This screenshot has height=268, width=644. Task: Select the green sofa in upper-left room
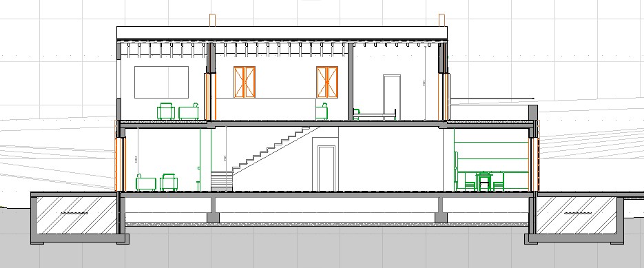[189, 112]
